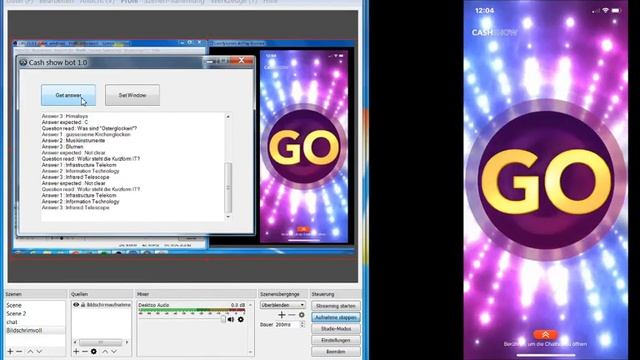640x360 pixels.
Task: Tap the 12:04 clock on the phone
Action: (x=484, y=11)
